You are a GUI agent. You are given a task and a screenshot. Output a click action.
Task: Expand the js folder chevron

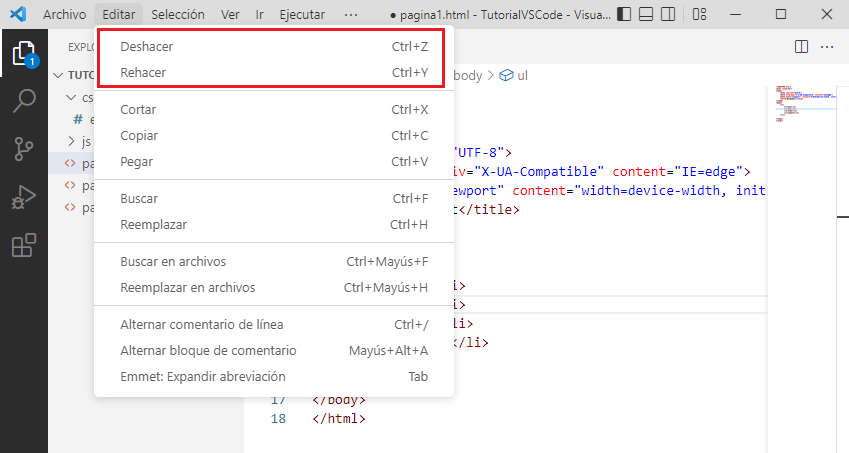point(71,141)
